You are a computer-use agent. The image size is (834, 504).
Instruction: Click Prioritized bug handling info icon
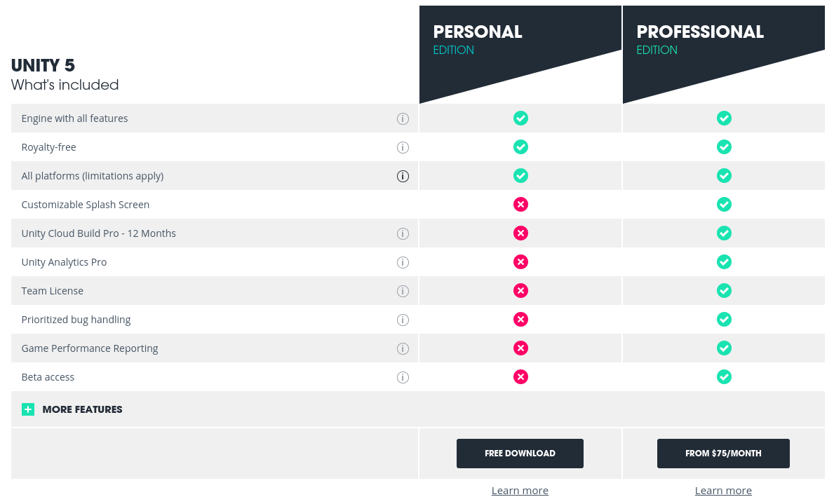click(403, 320)
